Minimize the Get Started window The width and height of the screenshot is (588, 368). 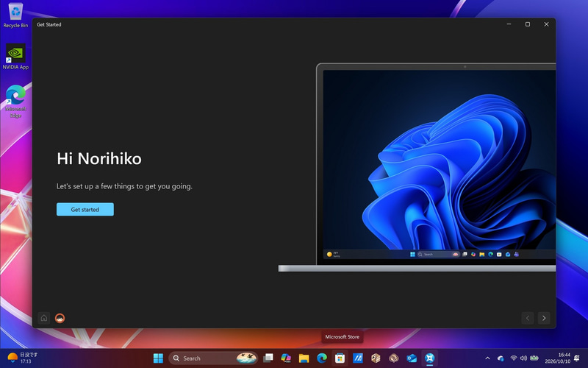pyautogui.click(x=509, y=24)
